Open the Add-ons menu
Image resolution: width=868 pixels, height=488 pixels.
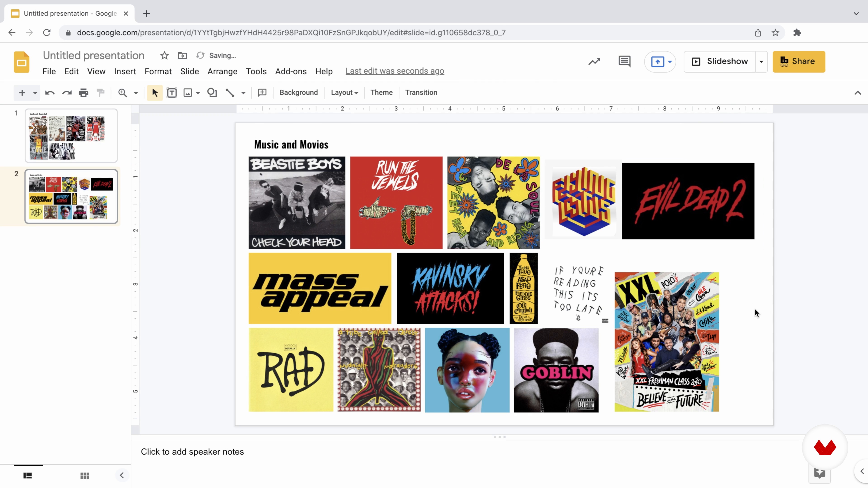(x=291, y=71)
